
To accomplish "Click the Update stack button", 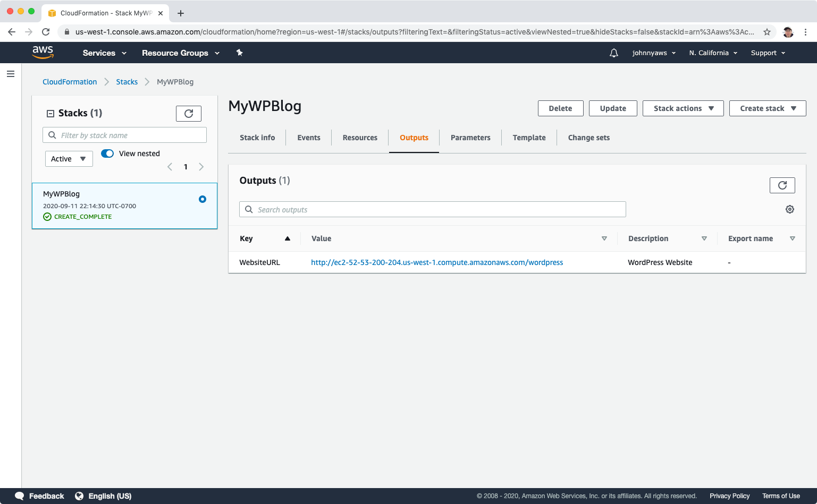I will click(x=613, y=108).
